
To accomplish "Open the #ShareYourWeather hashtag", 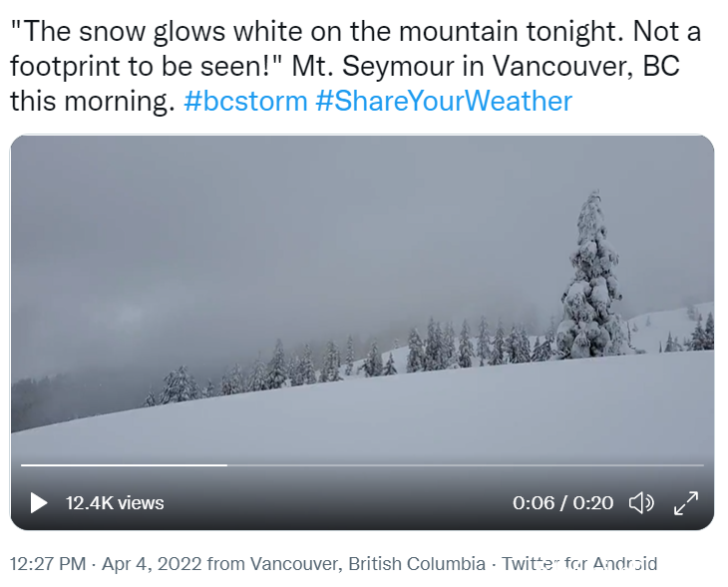I will coord(444,101).
